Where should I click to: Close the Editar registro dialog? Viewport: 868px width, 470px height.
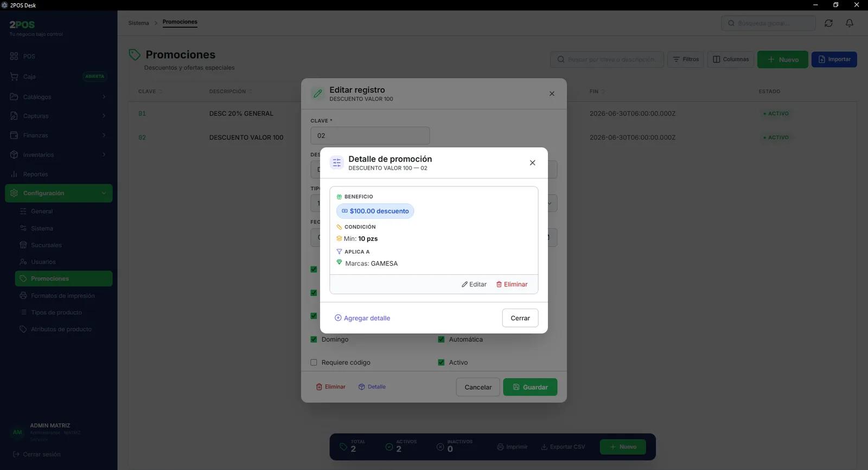[x=552, y=94]
